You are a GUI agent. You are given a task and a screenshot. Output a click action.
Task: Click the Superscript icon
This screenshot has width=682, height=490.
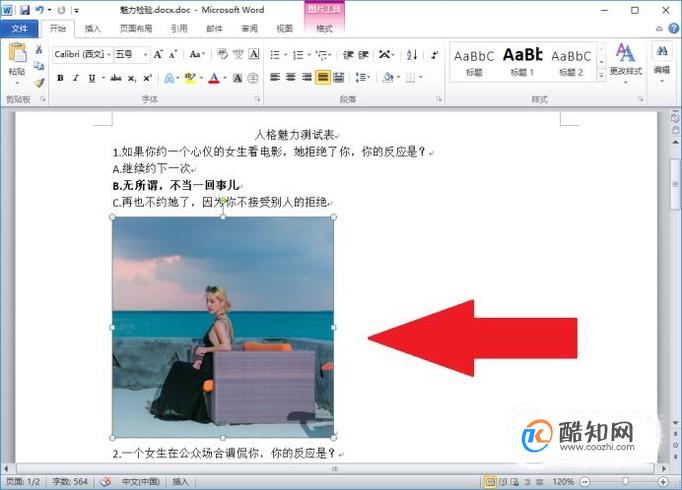pyautogui.click(x=147, y=78)
